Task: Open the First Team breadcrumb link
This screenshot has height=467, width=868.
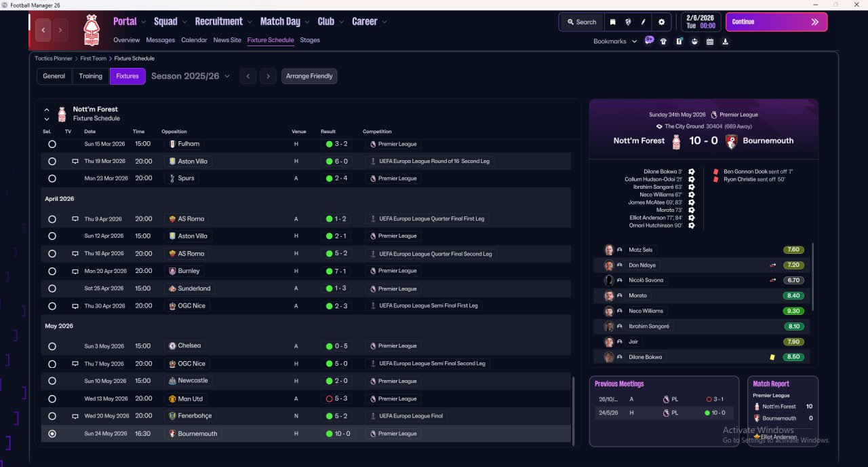Action: [94, 58]
